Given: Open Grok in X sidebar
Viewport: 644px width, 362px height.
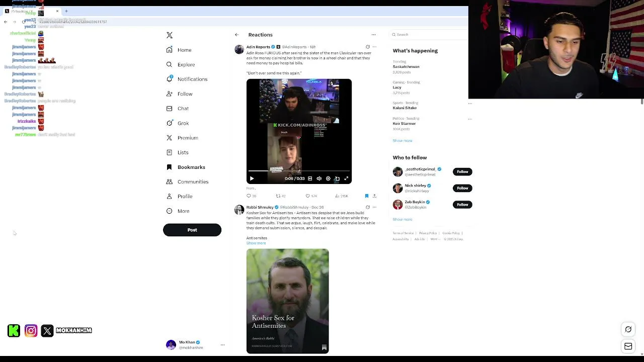Looking at the screenshot, I should (178, 123).
